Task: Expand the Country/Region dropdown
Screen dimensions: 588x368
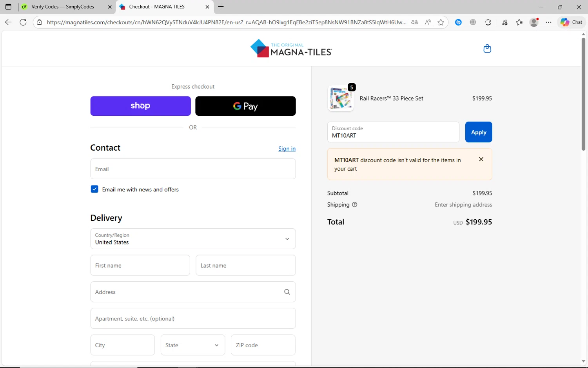Action: pos(193,239)
